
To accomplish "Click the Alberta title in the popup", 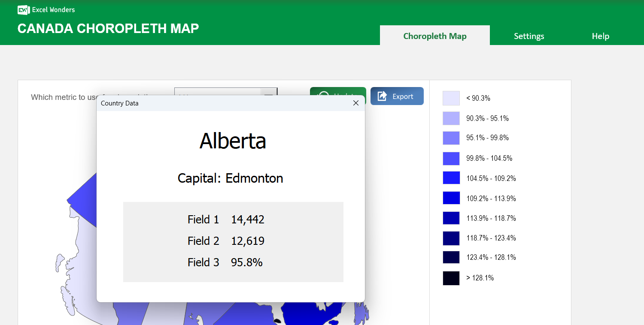I will coord(233,141).
